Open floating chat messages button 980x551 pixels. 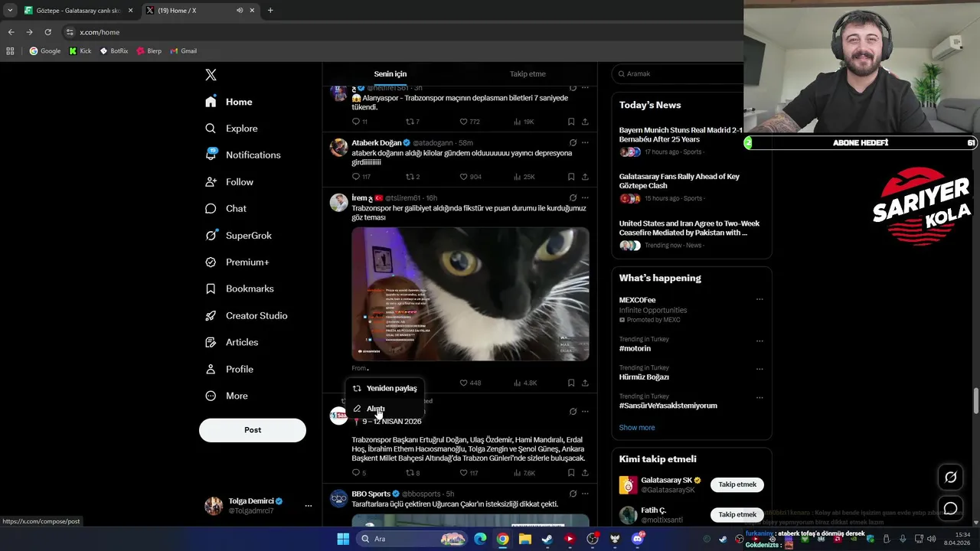(x=950, y=508)
